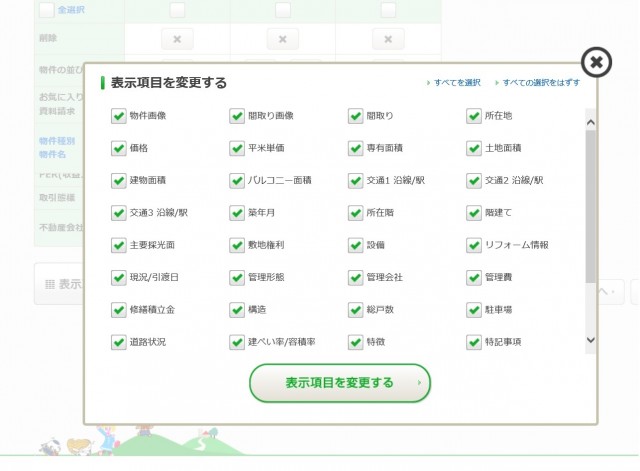The width and height of the screenshot is (640, 471).
Task: Toggle the 間取り checkbox
Action: pos(356,116)
